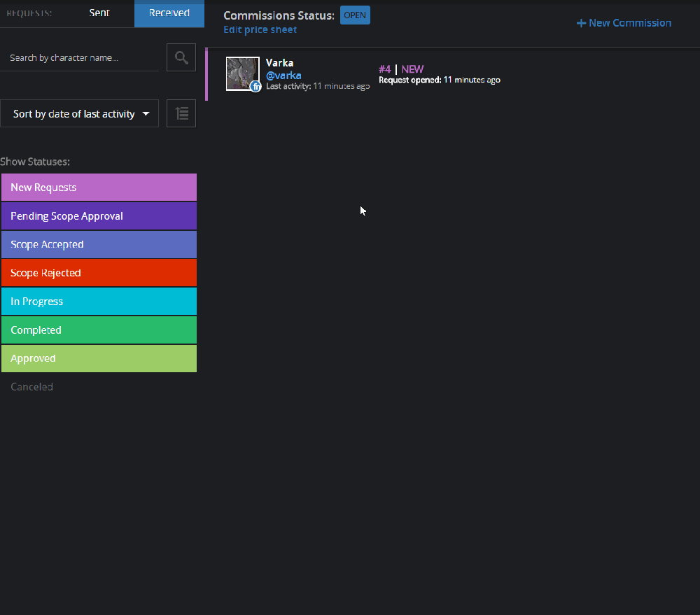Enable the Canceled status filter
700x615 pixels.
tap(32, 387)
